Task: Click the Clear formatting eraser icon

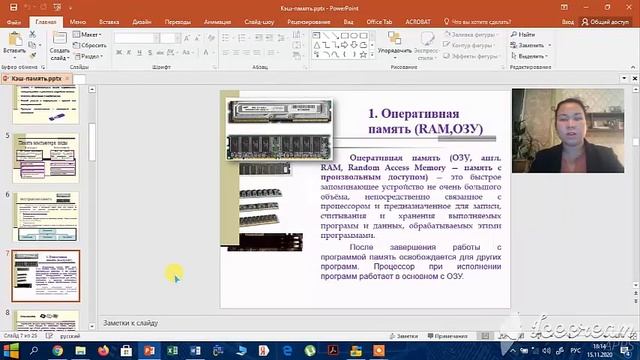Action: coord(211,38)
